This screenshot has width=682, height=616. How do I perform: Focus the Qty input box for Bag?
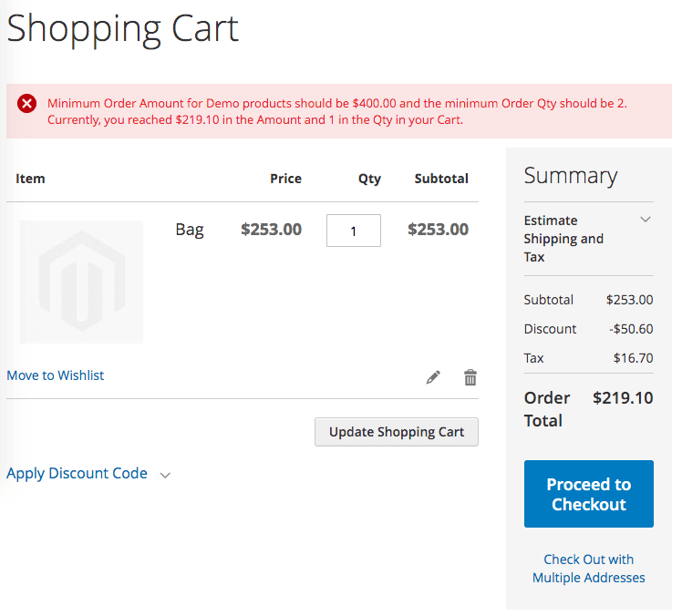tap(354, 231)
